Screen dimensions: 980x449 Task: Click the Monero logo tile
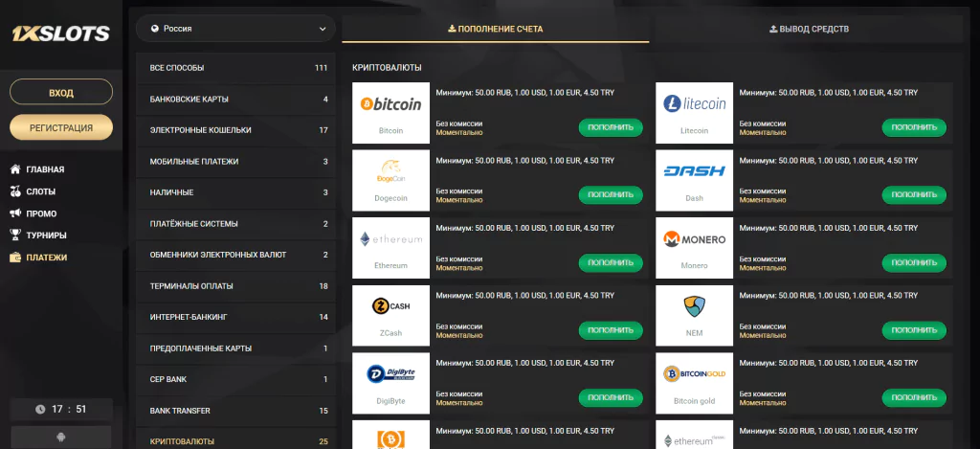pos(695,248)
